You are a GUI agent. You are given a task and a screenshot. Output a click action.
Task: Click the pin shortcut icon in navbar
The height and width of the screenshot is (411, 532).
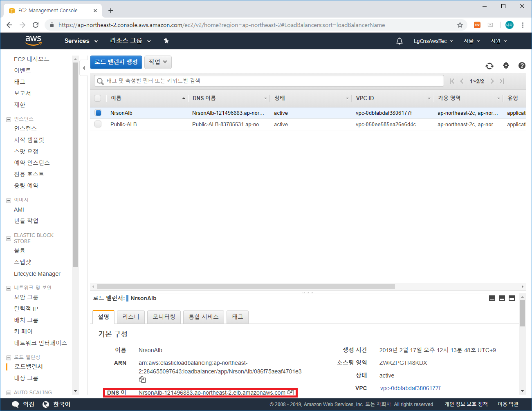click(166, 41)
